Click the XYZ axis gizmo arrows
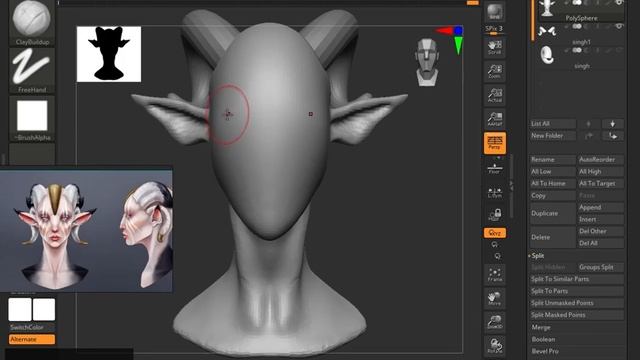This screenshot has width=640, height=360. click(x=450, y=39)
